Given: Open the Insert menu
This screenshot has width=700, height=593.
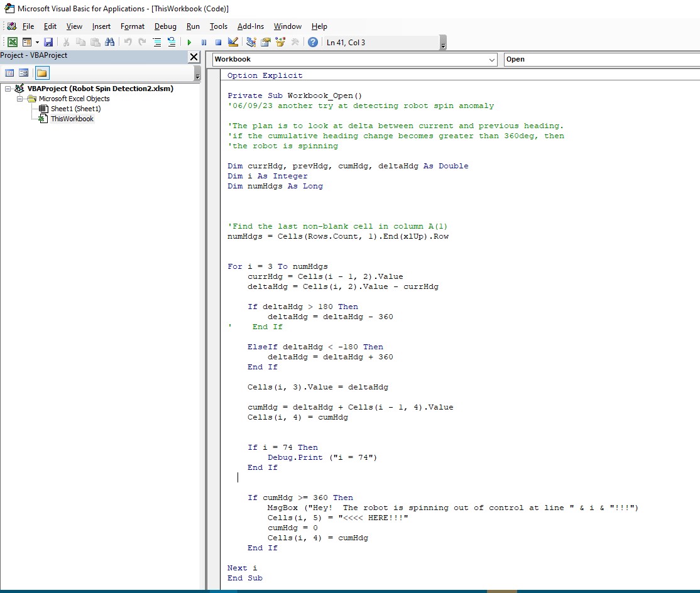Looking at the screenshot, I should pos(101,26).
